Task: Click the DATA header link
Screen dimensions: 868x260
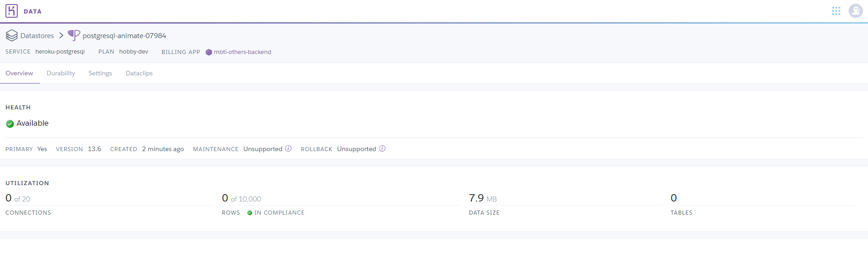Action: pos(33,11)
